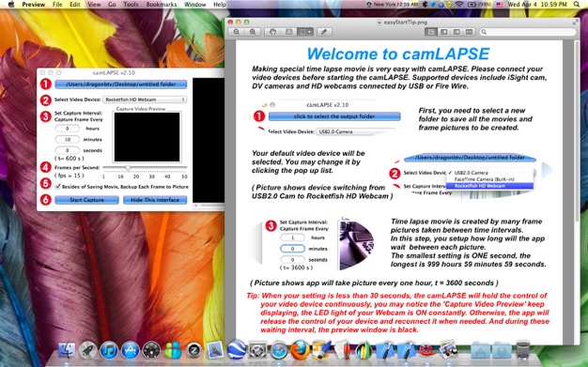Open the Bookmarks menu
Image resolution: width=588 pixels, height=367 pixels.
[162, 5]
